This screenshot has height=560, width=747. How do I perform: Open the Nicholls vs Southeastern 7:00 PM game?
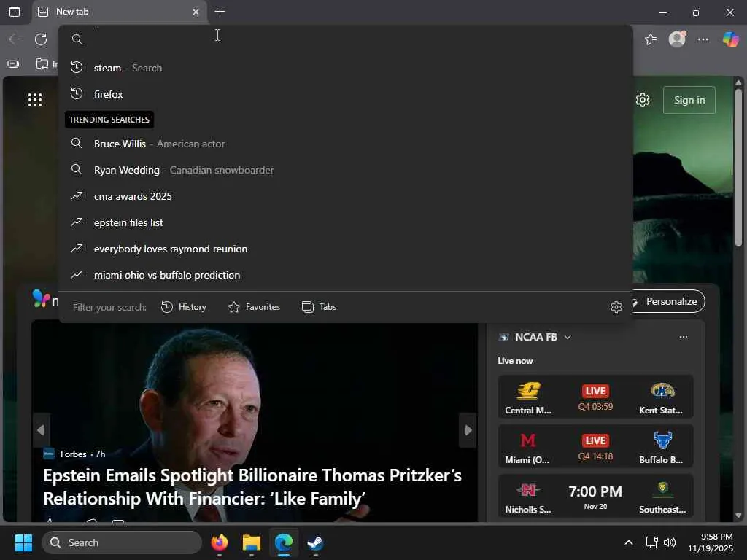coord(595,496)
